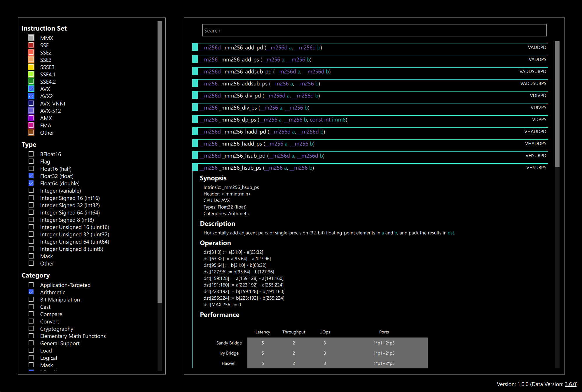Uncheck the Arithmetic category checkbox
Screen dimensions: 582x392
click(31, 292)
